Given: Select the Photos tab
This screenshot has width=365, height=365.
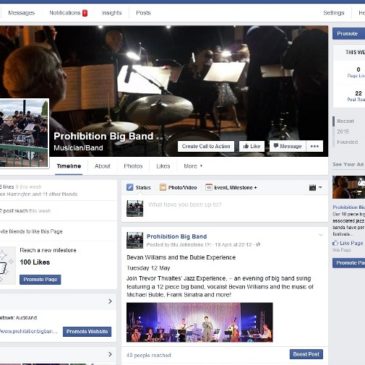Looking at the screenshot, I should (x=133, y=166).
